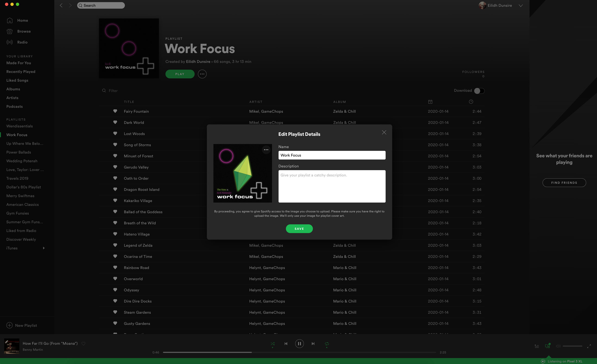This screenshot has height=364, width=597.
Task: Open the connect devices icon
Action: (x=548, y=346)
